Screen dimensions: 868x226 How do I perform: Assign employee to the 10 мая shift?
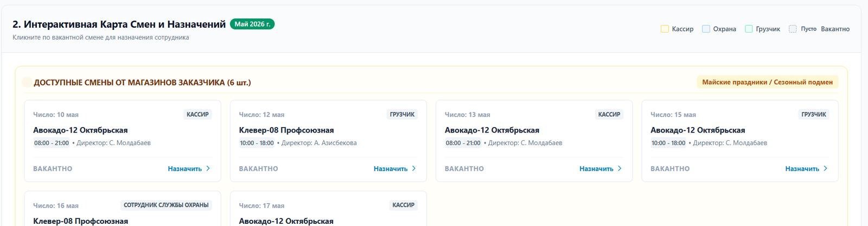(189, 168)
